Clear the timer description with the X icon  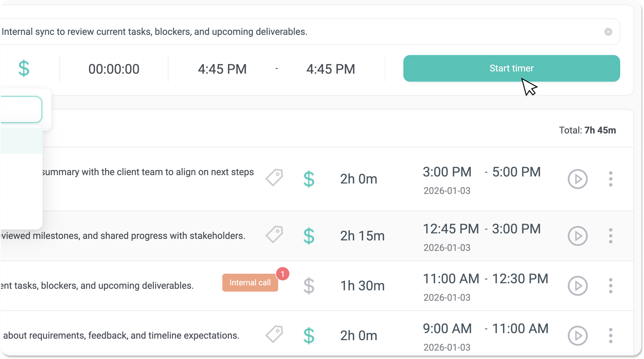click(608, 32)
